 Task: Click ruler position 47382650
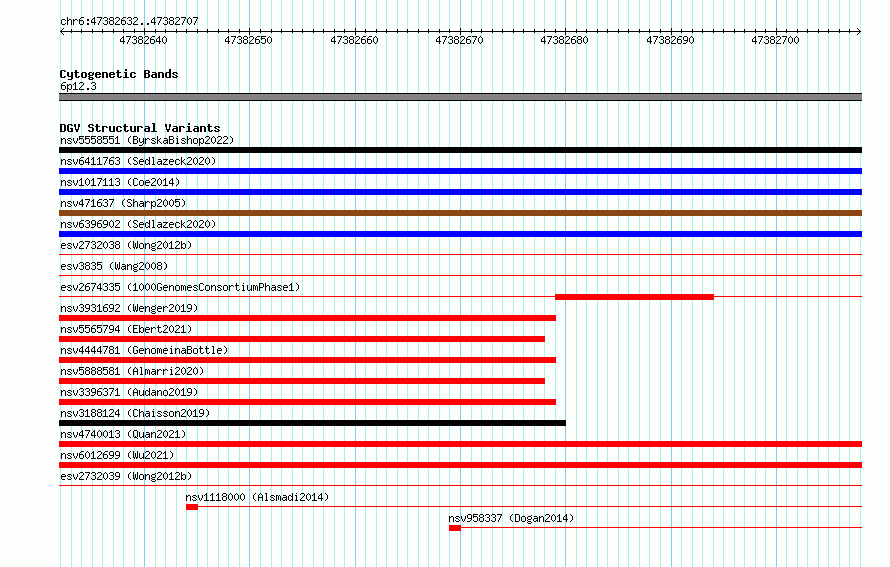249,40
